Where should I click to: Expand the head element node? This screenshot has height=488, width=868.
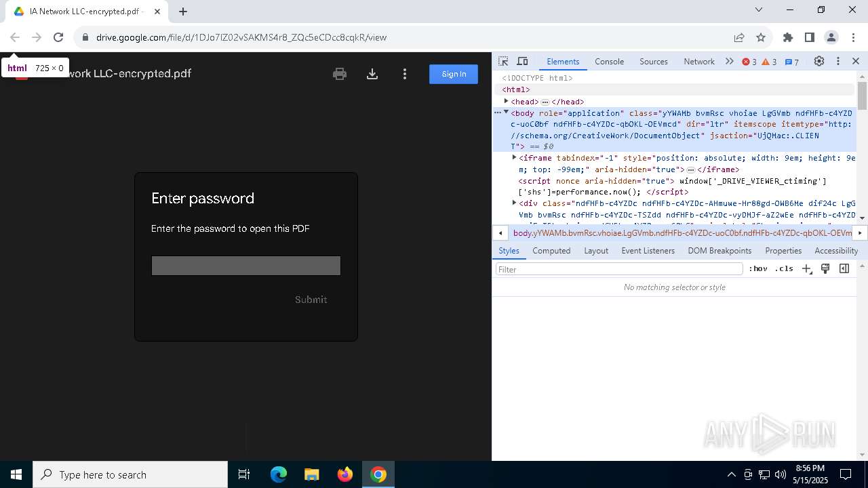tap(506, 101)
